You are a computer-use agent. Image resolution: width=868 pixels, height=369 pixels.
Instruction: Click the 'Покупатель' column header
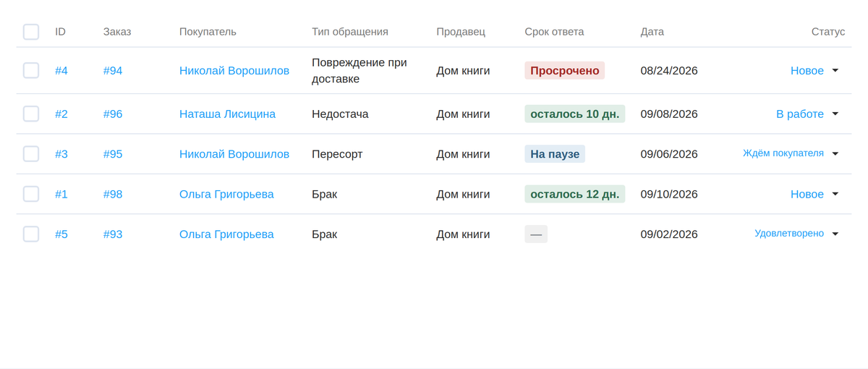[x=208, y=32]
